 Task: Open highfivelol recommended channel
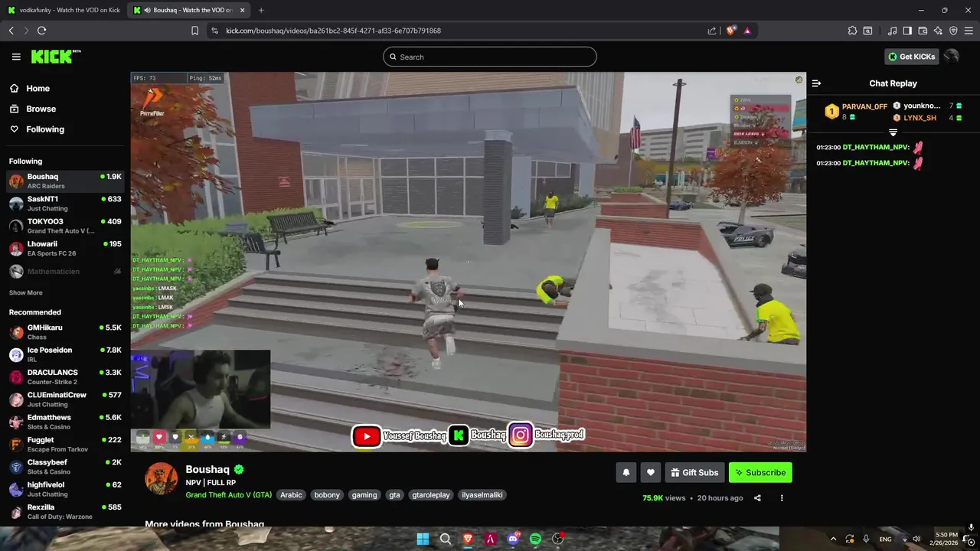65,489
